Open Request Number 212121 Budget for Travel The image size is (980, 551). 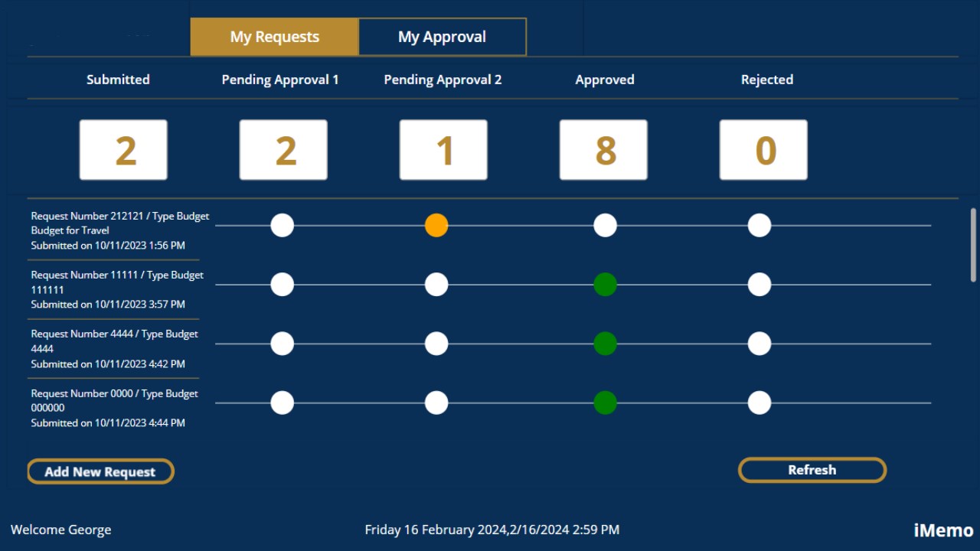click(x=120, y=230)
